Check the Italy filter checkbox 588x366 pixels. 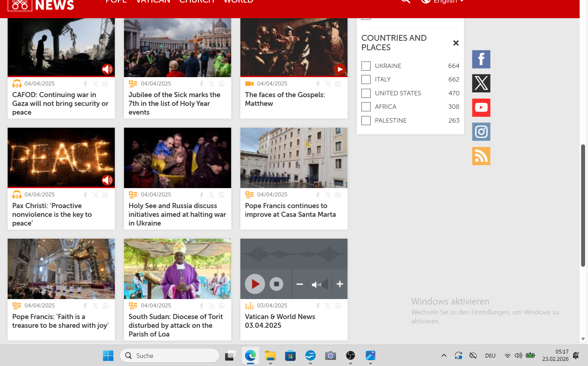click(366, 79)
